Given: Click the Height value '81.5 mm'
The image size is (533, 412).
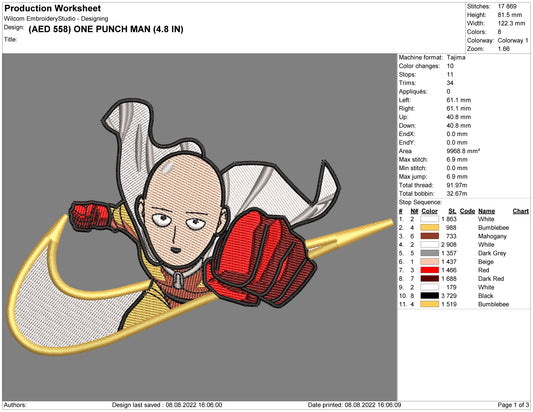Looking at the screenshot, I should pos(510,15).
